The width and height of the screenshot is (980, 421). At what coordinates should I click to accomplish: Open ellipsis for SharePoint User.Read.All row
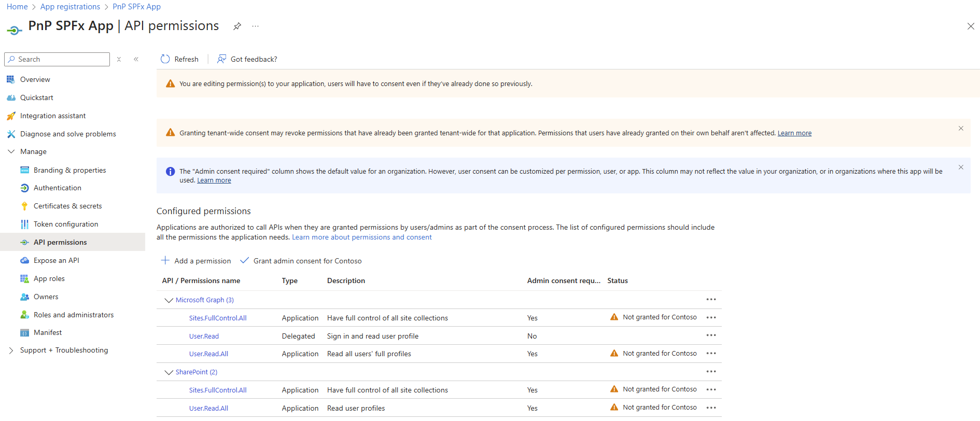tap(711, 408)
